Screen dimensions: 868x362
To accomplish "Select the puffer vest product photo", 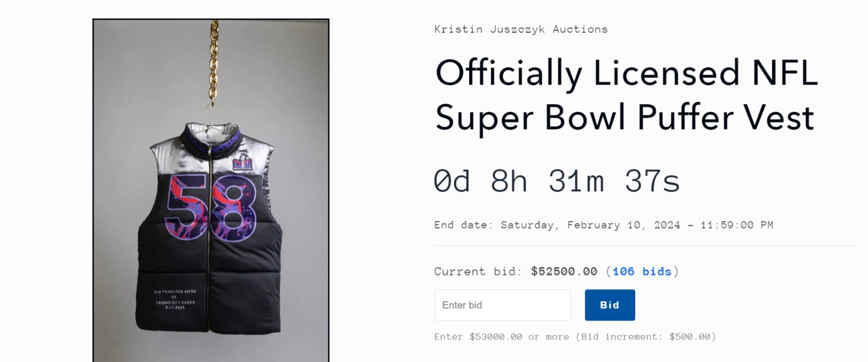I will 212,201.
